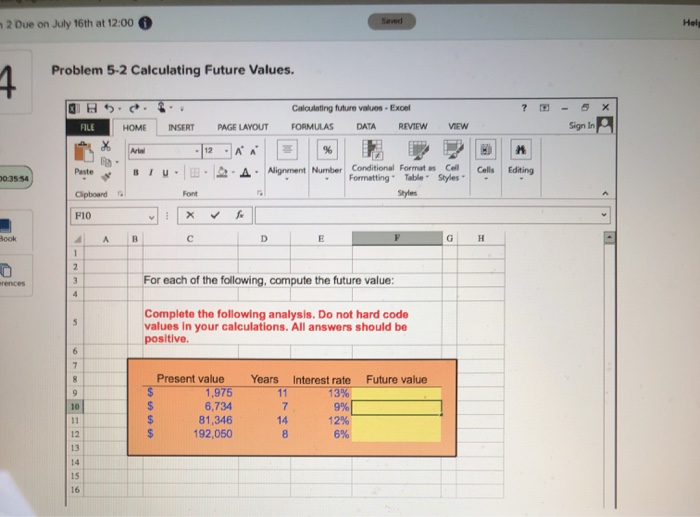The width and height of the screenshot is (700, 517).
Task: Expand the formula bar
Action: pos(604,215)
